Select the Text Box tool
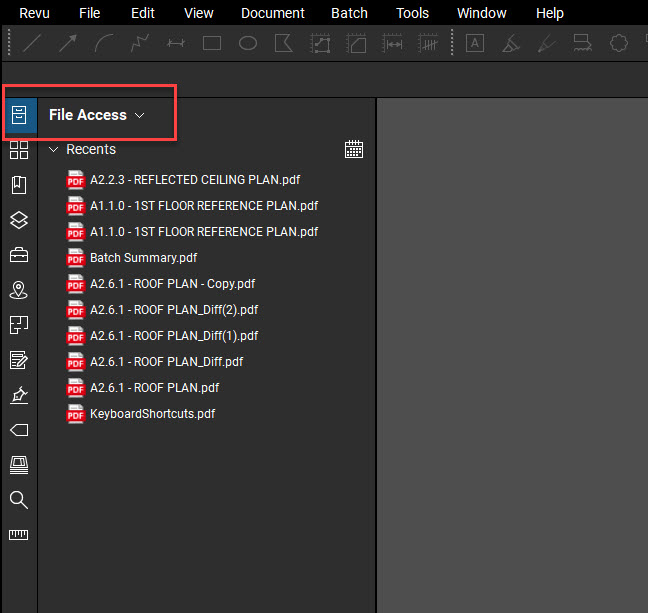Viewport: 648px width, 613px height. click(475, 43)
